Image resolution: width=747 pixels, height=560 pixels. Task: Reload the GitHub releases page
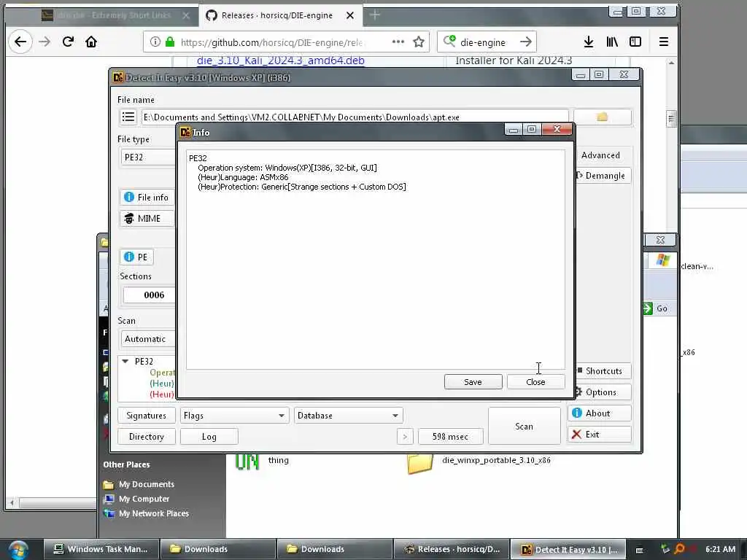[68, 42]
